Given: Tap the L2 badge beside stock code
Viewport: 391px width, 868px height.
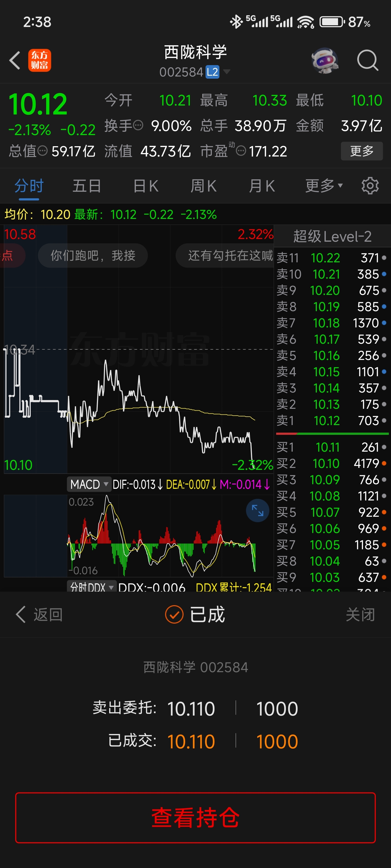Looking at the screenshot, I should (x=213, y=72).
